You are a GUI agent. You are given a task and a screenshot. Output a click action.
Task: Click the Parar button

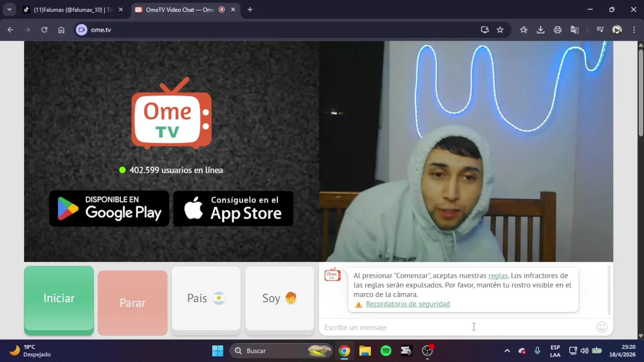(132, 303)
